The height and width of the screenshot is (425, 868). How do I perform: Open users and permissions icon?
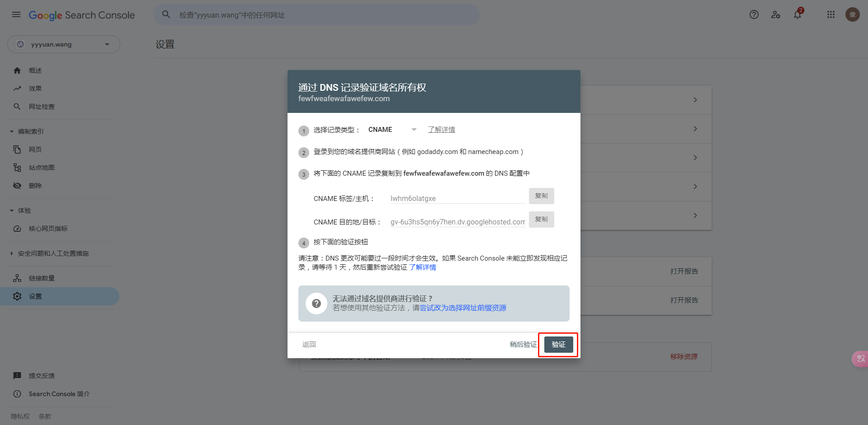[x=776, y=15]
